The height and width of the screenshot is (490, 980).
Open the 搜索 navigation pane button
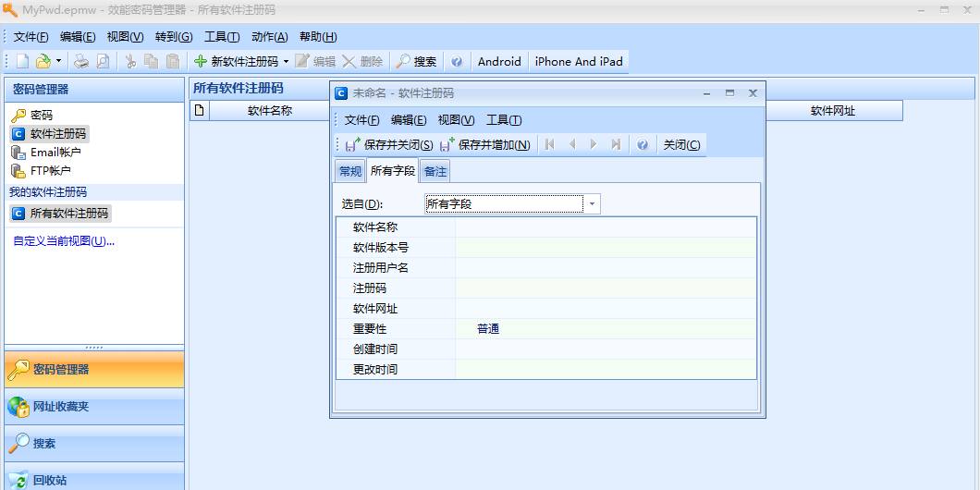[94, 444]
